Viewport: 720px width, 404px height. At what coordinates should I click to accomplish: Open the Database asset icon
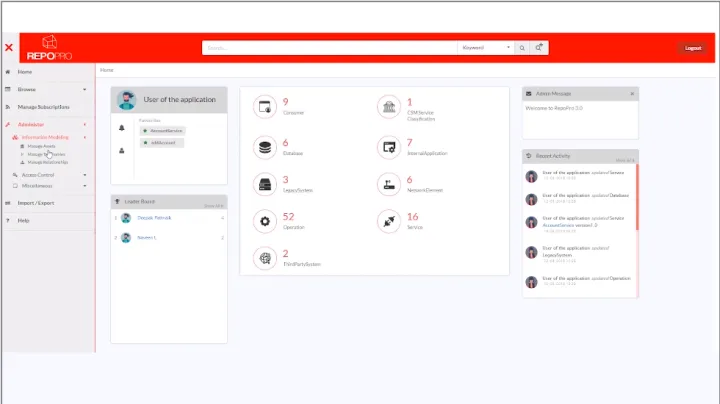(x=265, y=147)
